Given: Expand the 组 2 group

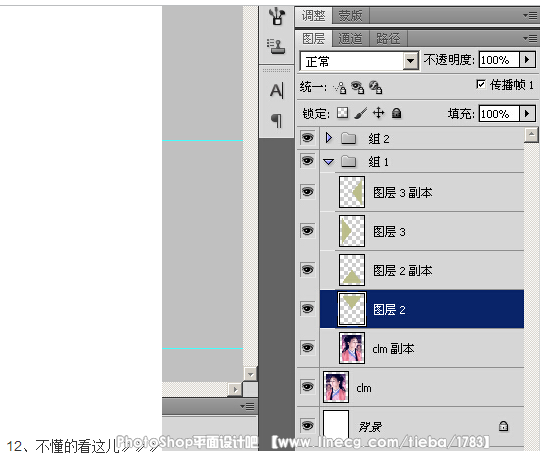Looking at the screenshot, I should pos(329,138).
